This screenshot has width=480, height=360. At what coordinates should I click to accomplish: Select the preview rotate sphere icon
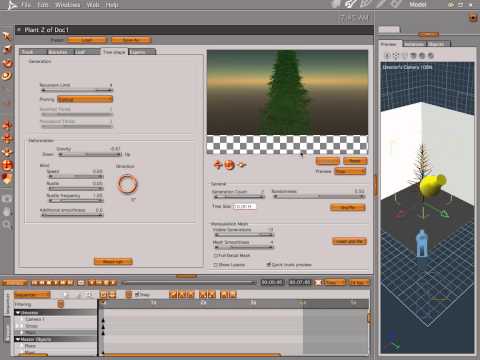(x=229, y=165)
